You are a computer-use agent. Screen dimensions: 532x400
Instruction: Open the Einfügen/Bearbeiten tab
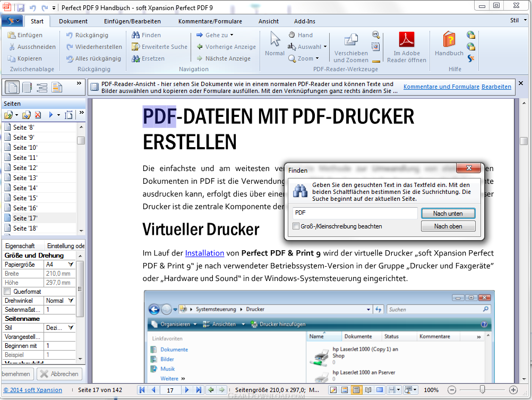pyautogui.click(x=132, y=21)
